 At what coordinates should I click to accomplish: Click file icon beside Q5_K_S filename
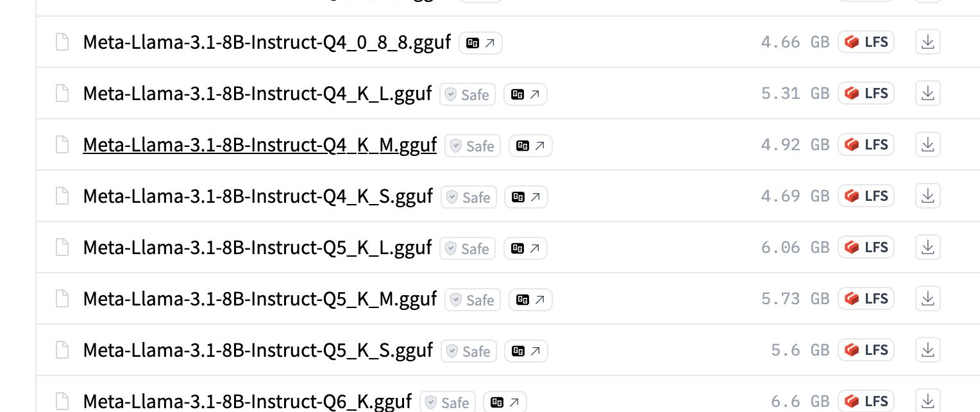[x=62, y=350]
